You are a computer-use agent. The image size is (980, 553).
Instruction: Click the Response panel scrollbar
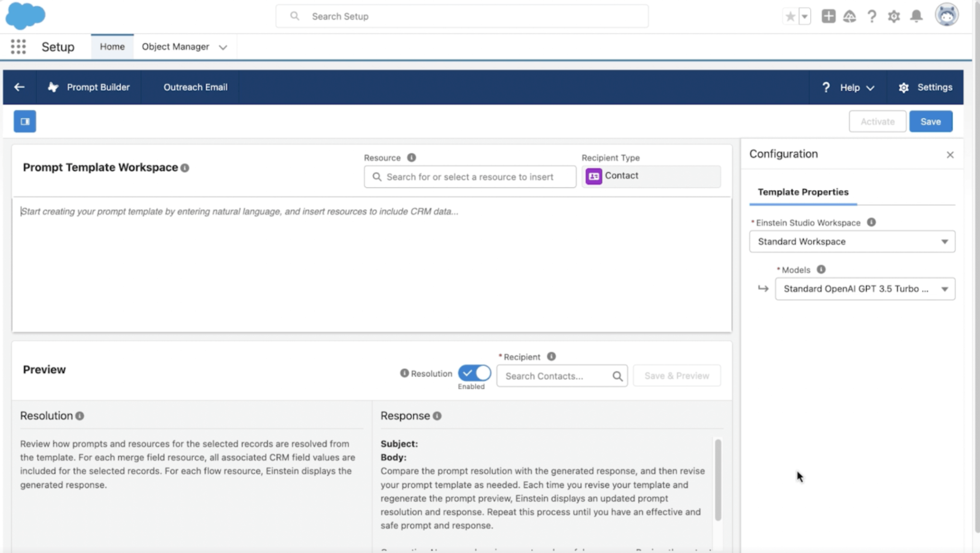(x=718, y=480)
